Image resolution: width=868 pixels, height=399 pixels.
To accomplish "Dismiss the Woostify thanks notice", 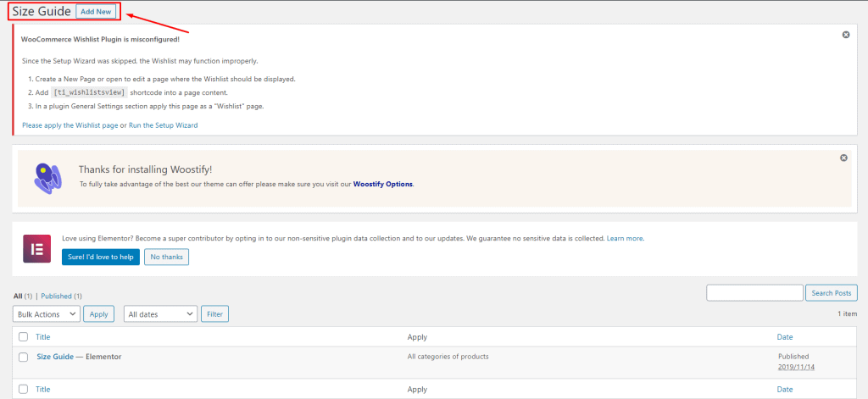I will (x=843, y=158).
